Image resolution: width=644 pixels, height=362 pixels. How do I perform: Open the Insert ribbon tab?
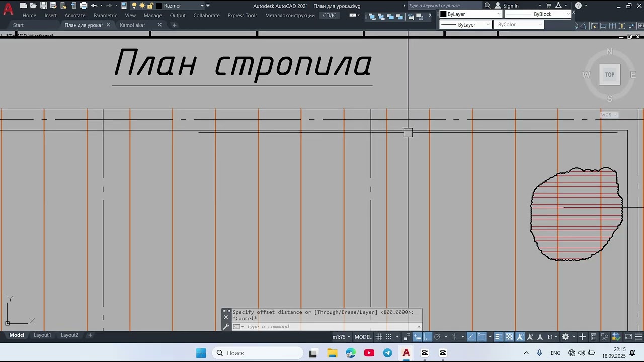[50, 15]
